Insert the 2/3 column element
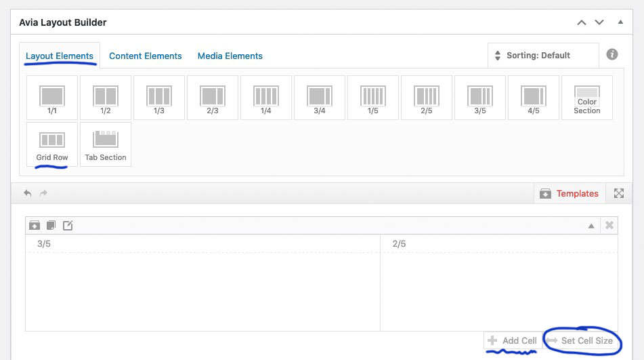644x360 pixels. 213,98
